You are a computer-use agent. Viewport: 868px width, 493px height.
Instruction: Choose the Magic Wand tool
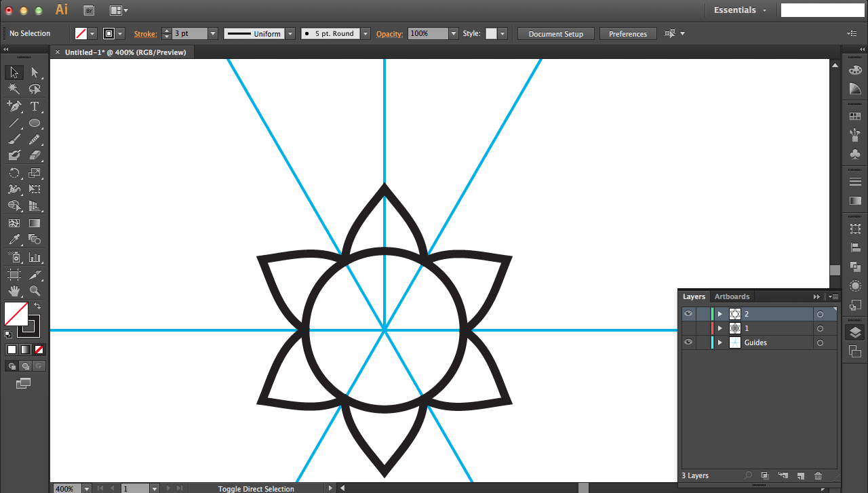(14, 90)
